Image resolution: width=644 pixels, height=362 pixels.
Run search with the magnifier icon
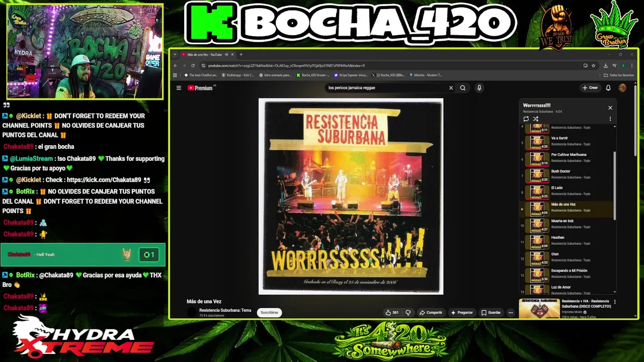[463, 88]
